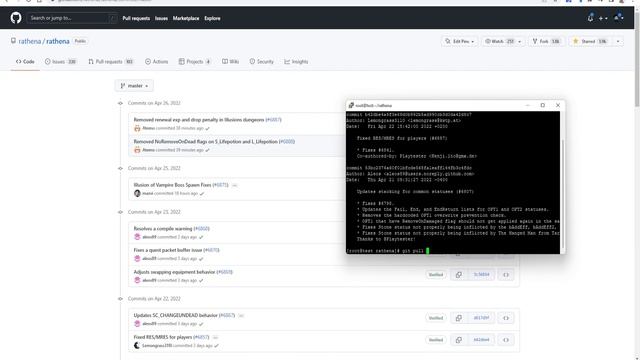
Task: Open commit 'Resolves a compile warning'
Action: [x=163, y=229]
